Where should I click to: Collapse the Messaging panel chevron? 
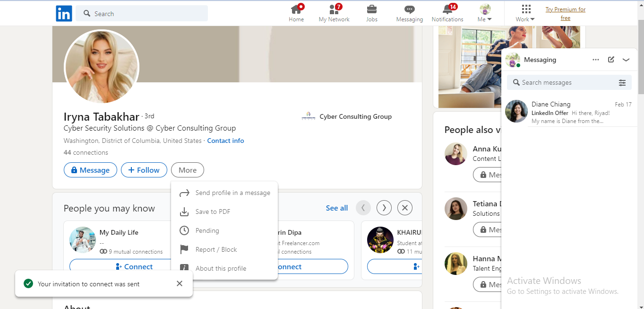[x=626, y=60]
